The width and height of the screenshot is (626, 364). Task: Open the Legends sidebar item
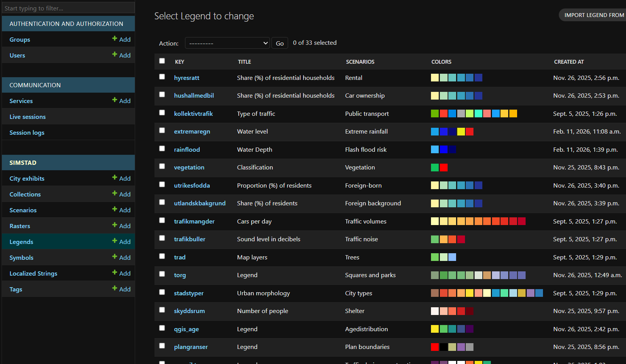21,242
